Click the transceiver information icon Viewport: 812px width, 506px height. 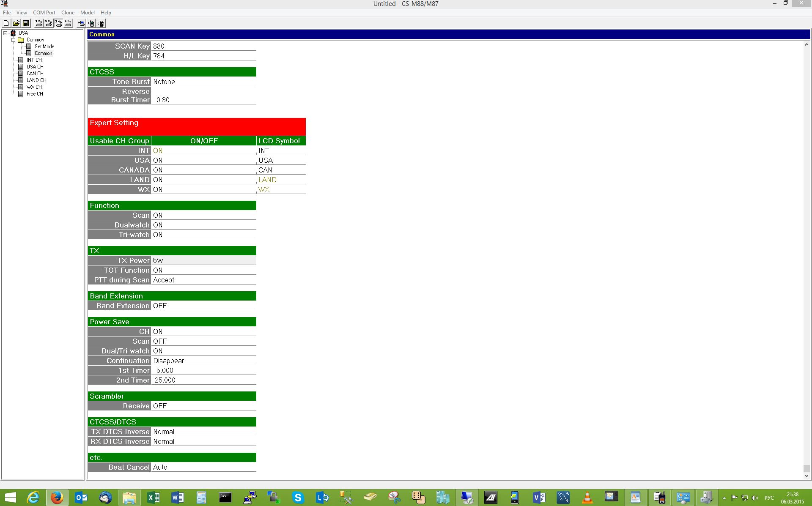pos(101,23)
